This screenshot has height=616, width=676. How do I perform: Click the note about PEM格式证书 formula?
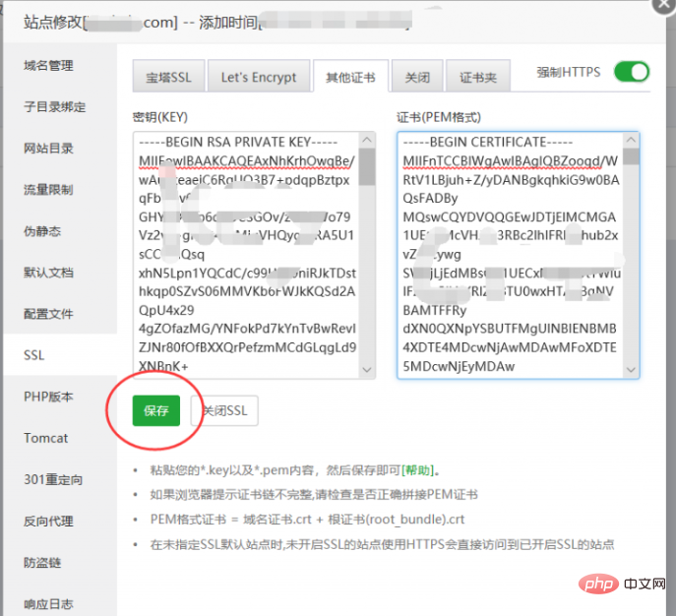pos(307,520)
